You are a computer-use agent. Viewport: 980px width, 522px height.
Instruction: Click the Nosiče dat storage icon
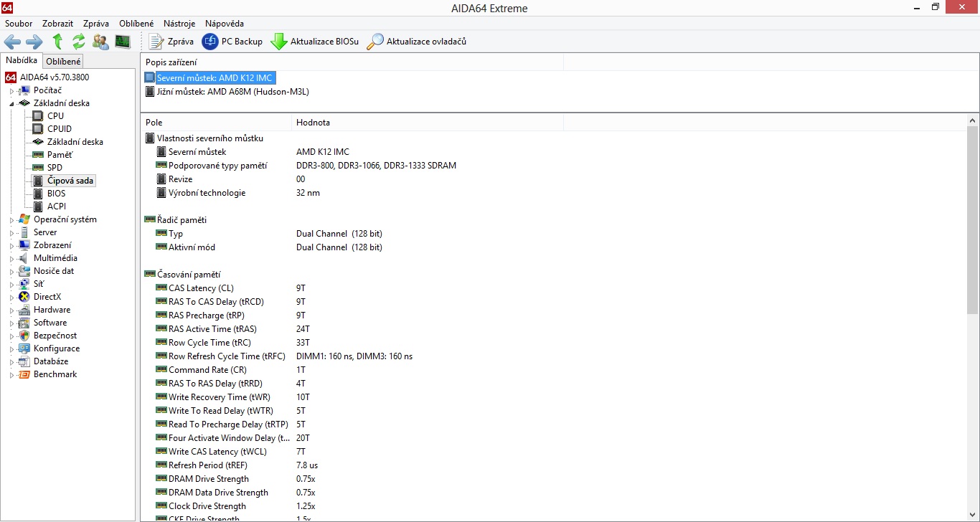click(x=24, y=271)
